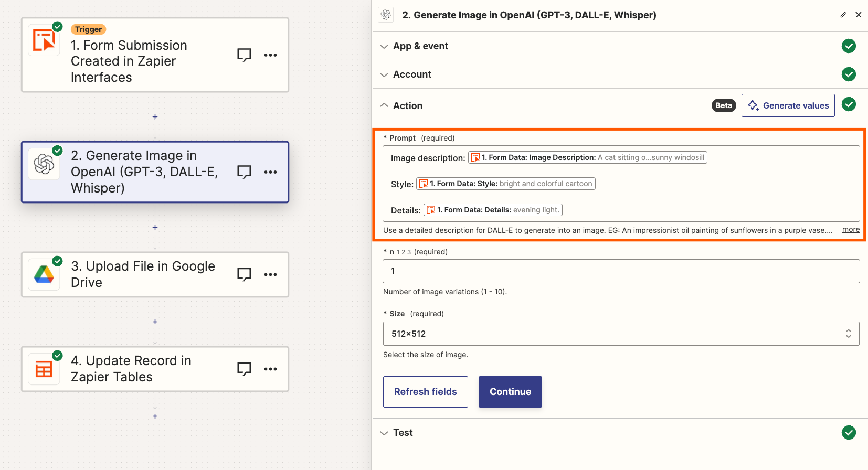This screenshot has height=470, width=868.
Task: Click the Form Data Details pill
Action: 493,210
